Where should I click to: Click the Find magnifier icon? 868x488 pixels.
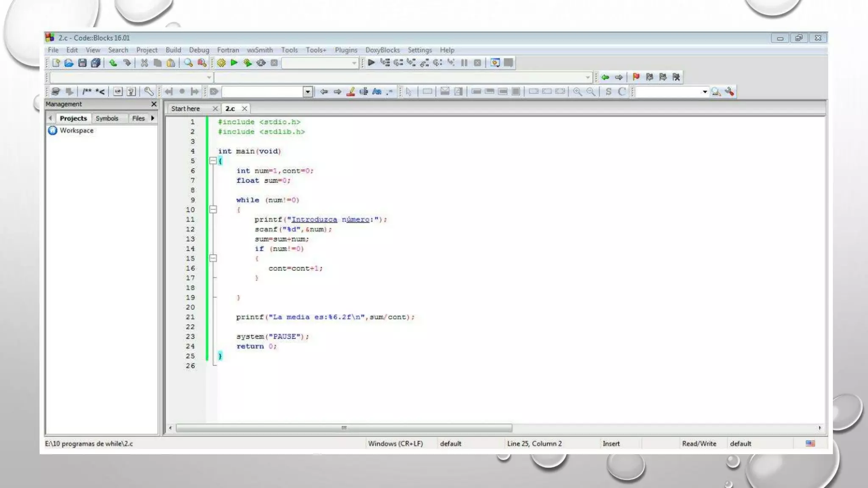click(x=188, y=63)
